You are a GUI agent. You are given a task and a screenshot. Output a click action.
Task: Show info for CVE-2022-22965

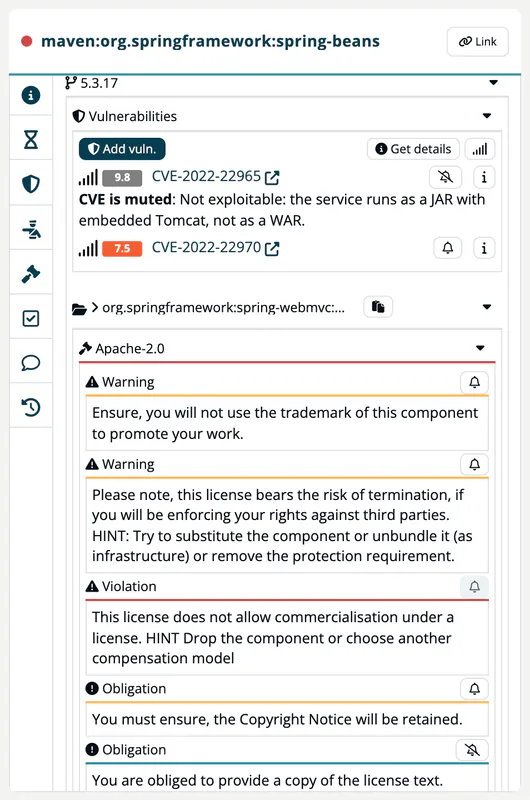[x=484, y=177]
